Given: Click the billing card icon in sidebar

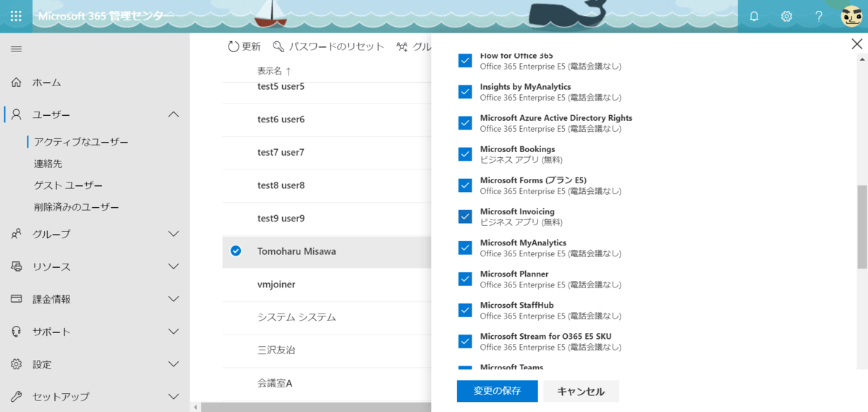Looking at the screenshot, I should point(17,299).
